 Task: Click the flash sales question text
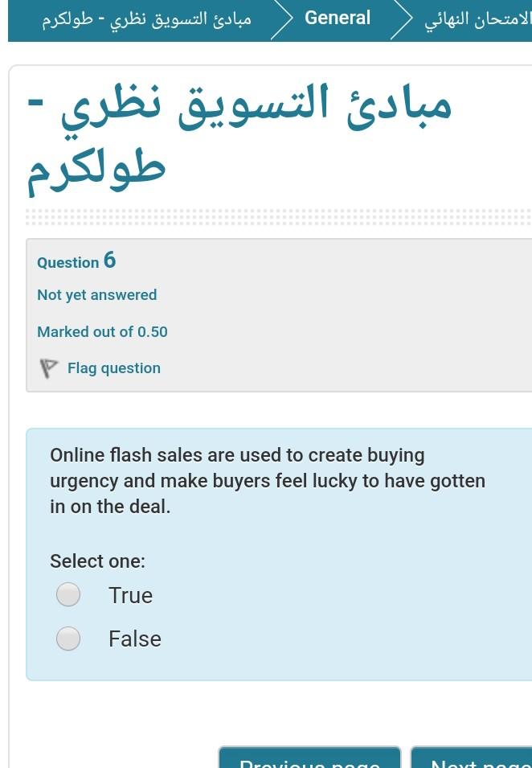[265, 478]
